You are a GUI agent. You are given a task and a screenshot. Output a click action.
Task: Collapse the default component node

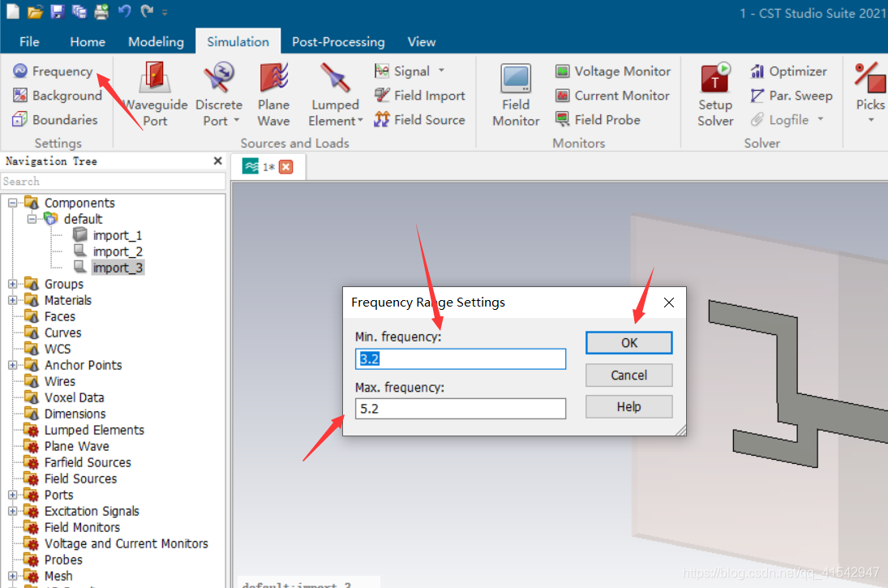pos(32,219)
